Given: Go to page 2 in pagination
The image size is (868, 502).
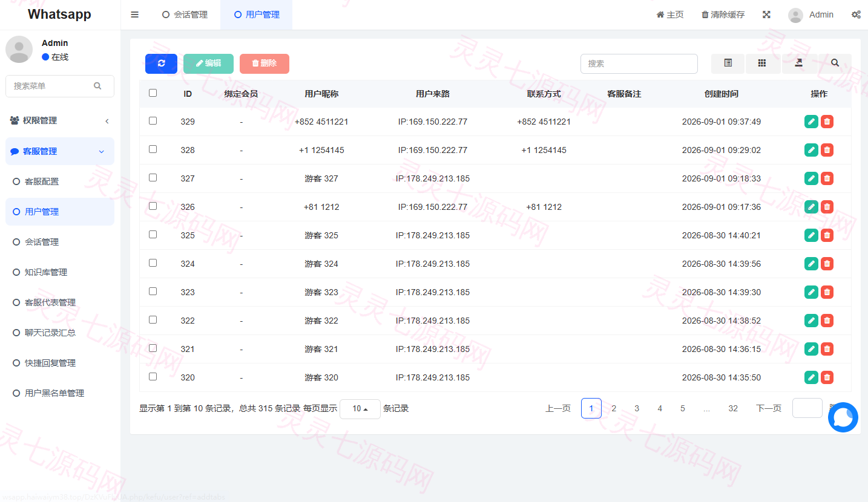Looking at the screenshot, I should pyautogui.click(x=614, y=408).
